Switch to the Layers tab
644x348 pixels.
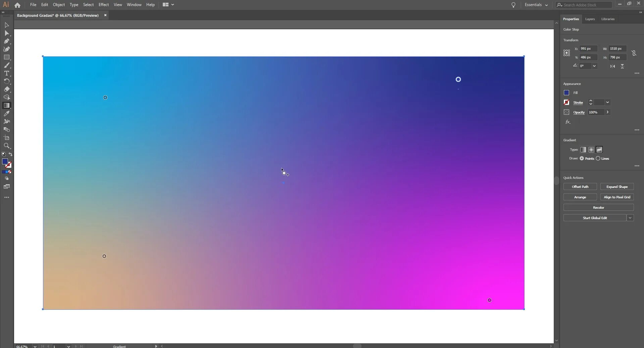point(590,19)
